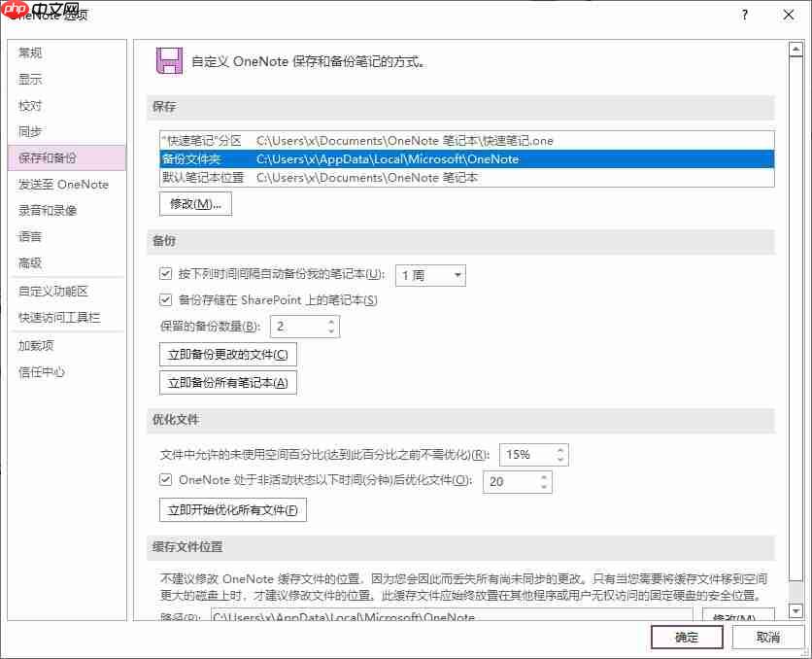The width and height of the screenshot is (812, 659).
Task: Decrease the number of backups to keep
Action: [x=331, y=331]
